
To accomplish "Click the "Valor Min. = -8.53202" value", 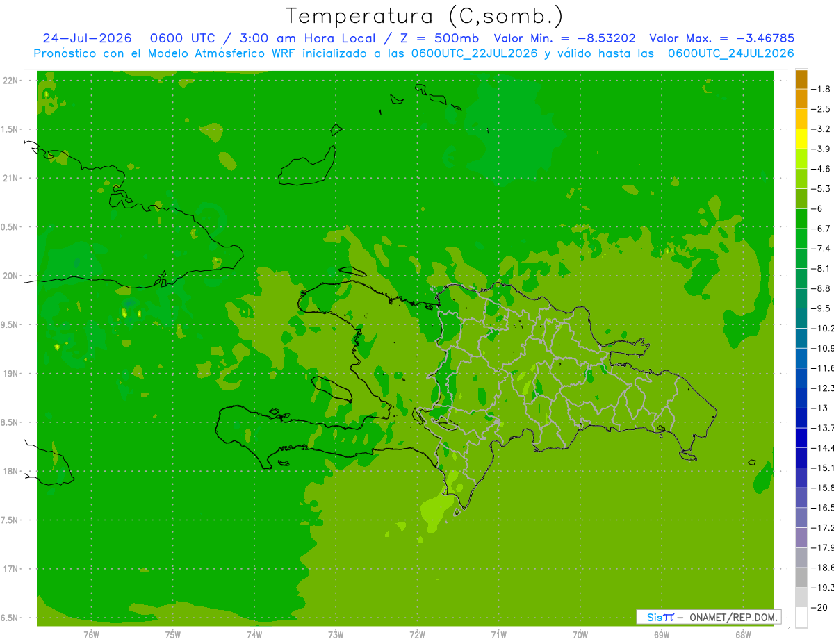I will coord(564,38).
